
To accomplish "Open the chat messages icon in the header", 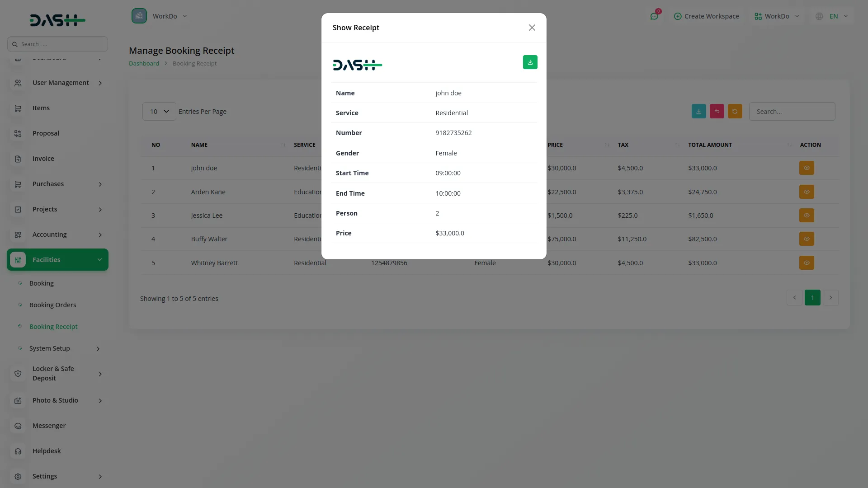I will pyautogui.click(x=654, y=16).
